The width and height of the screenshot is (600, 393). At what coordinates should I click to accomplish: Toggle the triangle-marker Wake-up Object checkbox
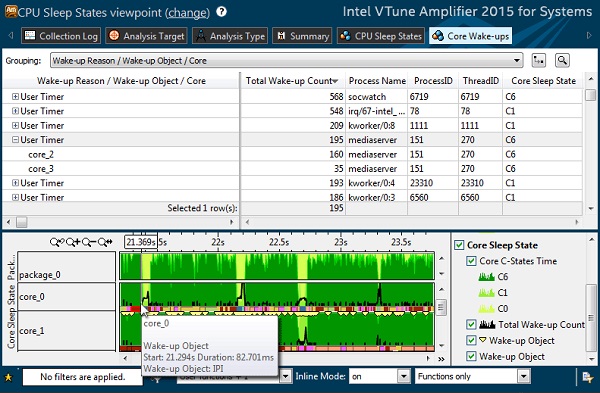click(471, 340)
